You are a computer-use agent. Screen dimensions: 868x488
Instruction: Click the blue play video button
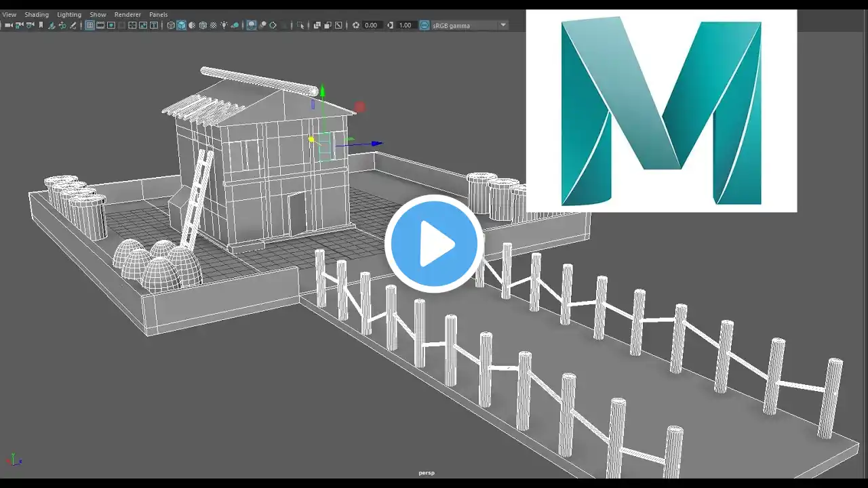tap(434, 244)
